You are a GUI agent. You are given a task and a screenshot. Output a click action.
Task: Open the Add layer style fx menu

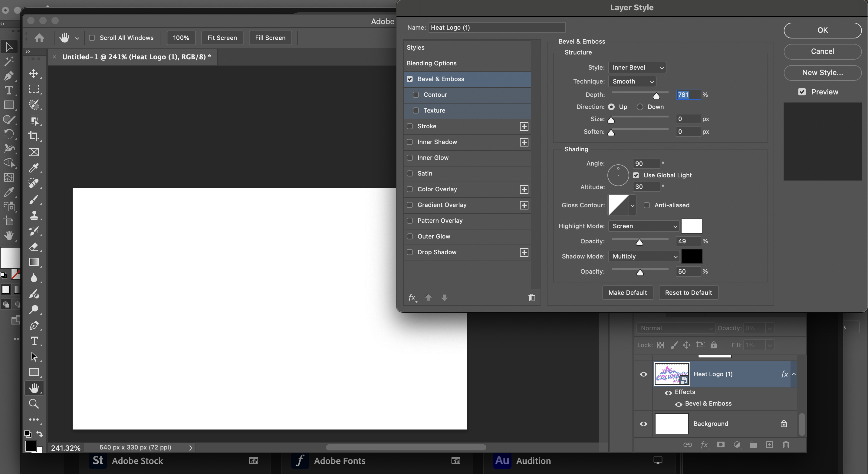point(704,445)
